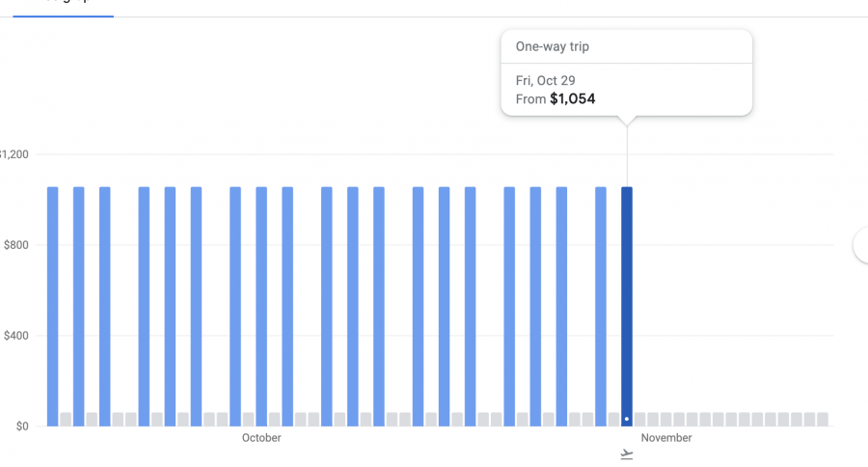
Task: Click the $400 axis label
Action: (15, 336)
